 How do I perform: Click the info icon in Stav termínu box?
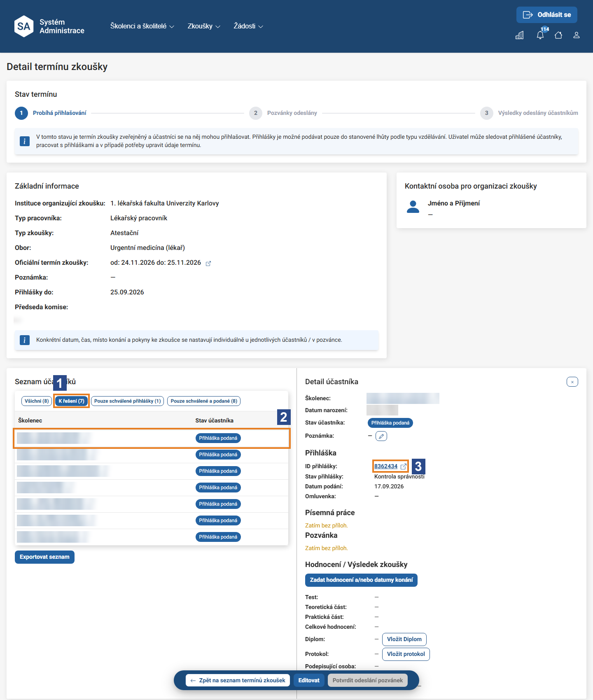(x=25, y=141)
